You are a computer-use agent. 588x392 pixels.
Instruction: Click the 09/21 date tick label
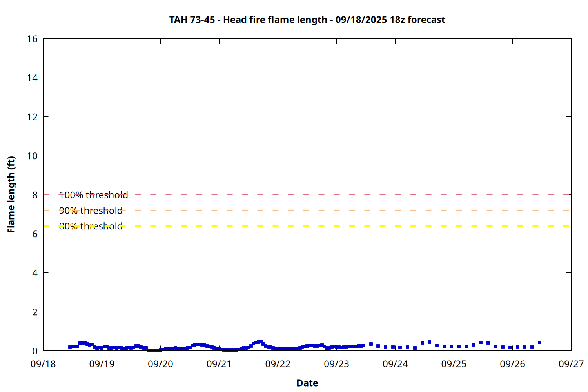(x=219, y=364)
